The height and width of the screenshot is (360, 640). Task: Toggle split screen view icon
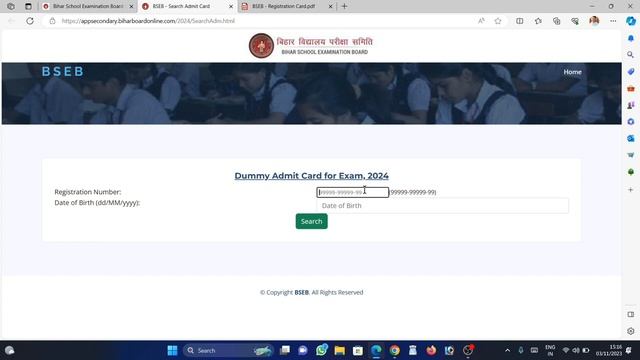pos(520,21)
